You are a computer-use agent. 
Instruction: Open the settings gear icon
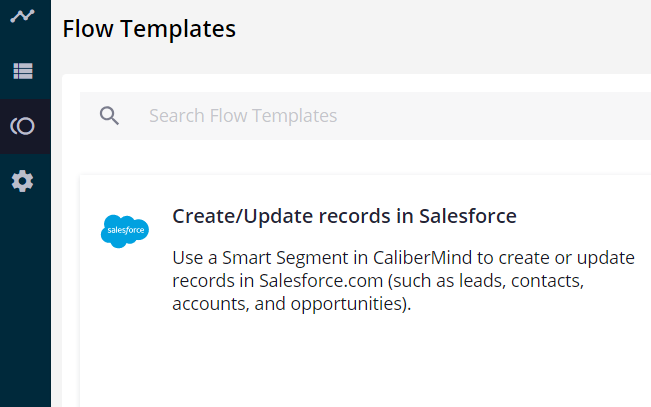(22, 181)
